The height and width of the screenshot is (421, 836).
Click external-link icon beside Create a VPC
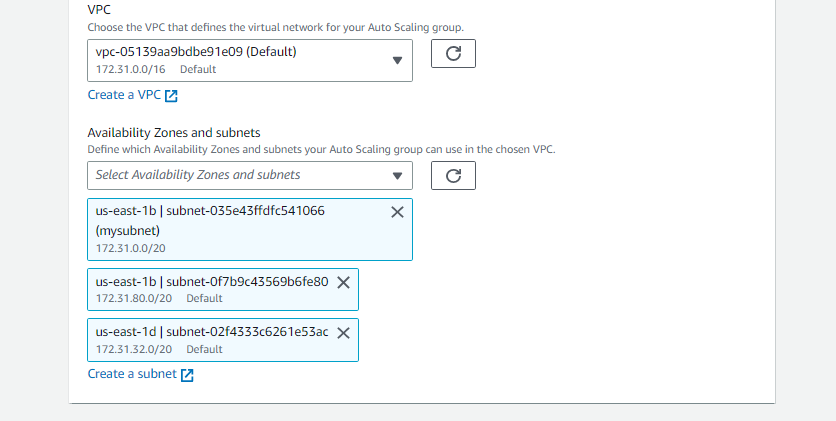point(171,96)
